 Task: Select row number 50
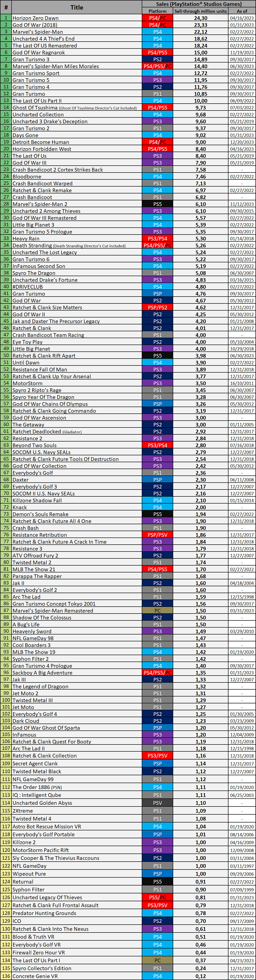[x=6, y=355]
